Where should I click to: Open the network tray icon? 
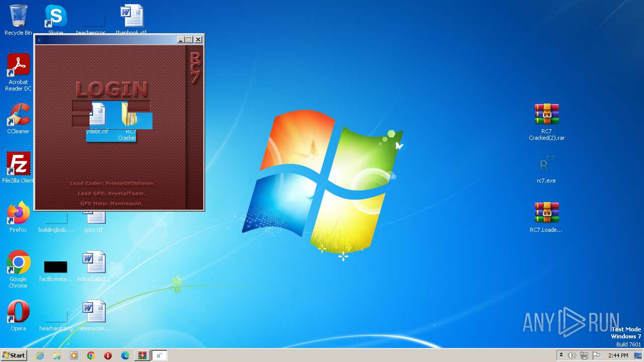tap(584, 355)
